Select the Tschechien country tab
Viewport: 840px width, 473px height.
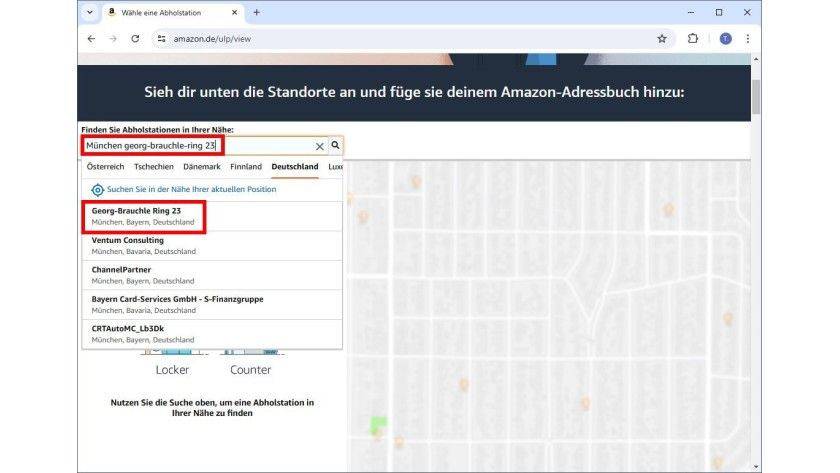click(154, 167)
